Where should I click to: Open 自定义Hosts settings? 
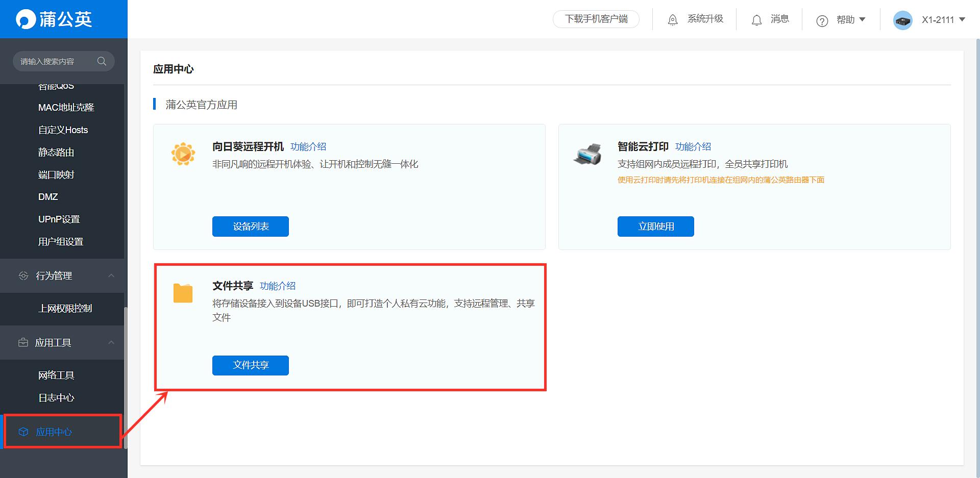point(62,130)
